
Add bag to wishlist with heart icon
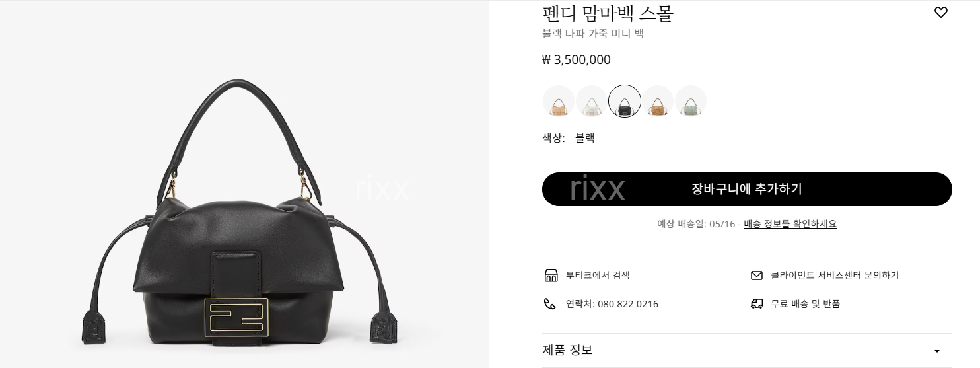click(x=941, y=12)
